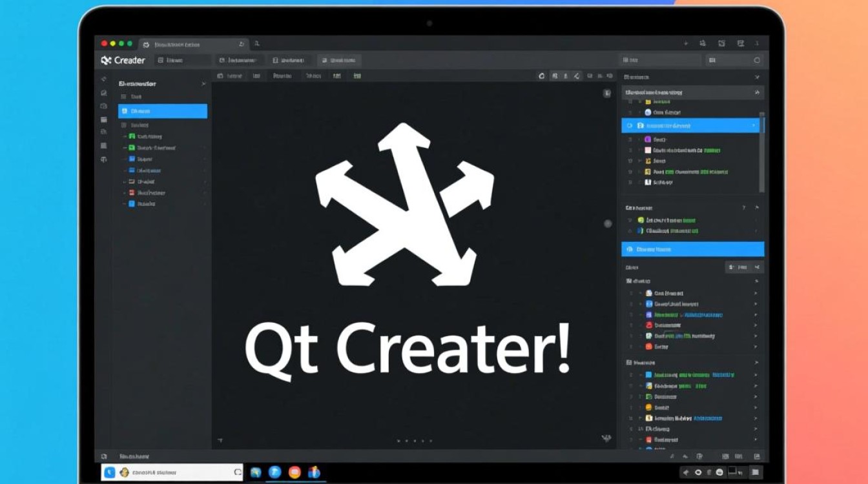Open the second mode entry in the top bar
This screenshot has width=868, height=484.
coord(238,59)
